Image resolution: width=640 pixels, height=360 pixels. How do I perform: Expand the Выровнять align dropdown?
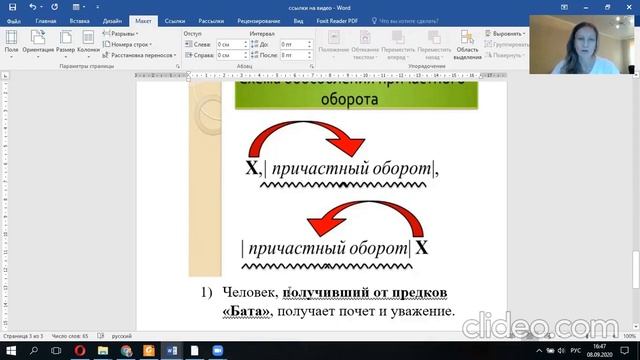tap(505, 33)
